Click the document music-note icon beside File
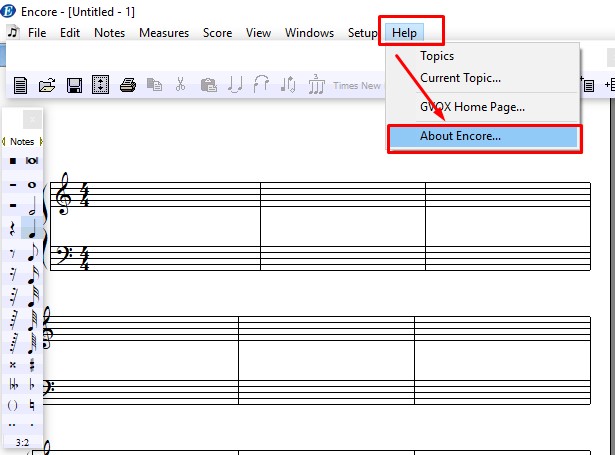615x455 pixels. 13,32
